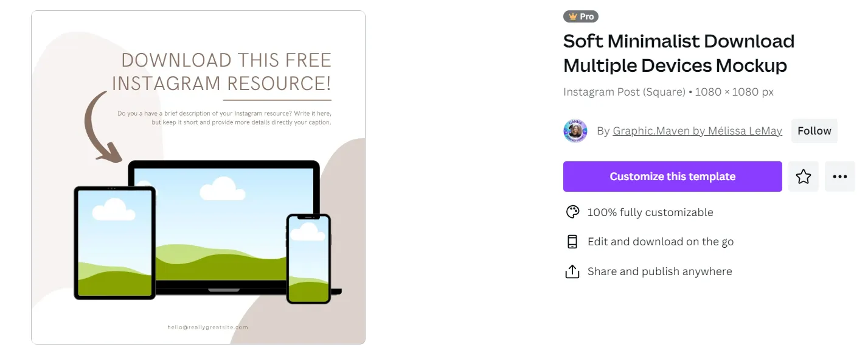Click the palette icon beside fully customizable
Screen dimensions: 868x364
572,212
